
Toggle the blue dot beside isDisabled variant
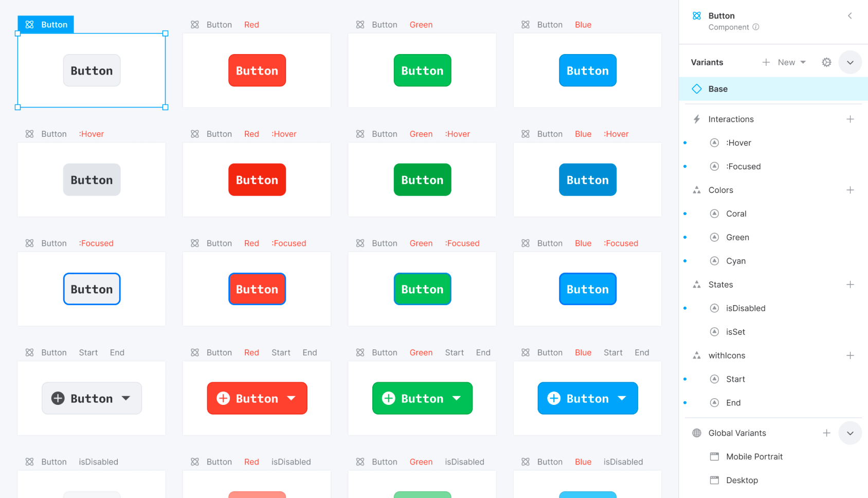click(685, 308)
